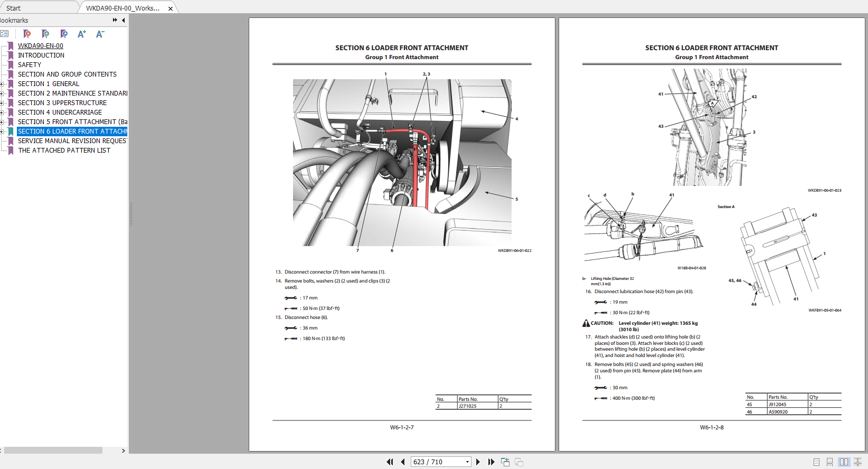Click step 13 Disconnect connector text
This screenshot has height=469, width=868.
(335, 272)
